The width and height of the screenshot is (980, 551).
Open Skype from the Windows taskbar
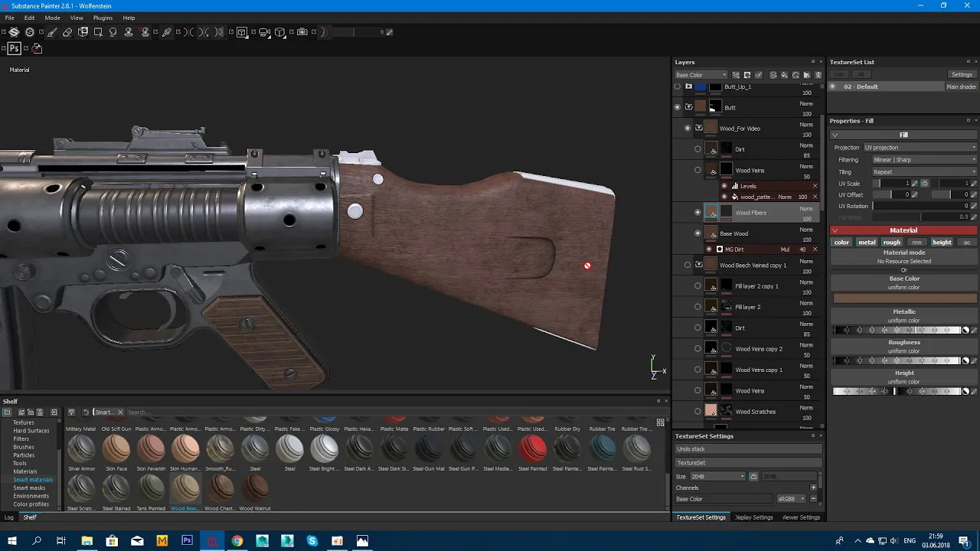(312, 541)
